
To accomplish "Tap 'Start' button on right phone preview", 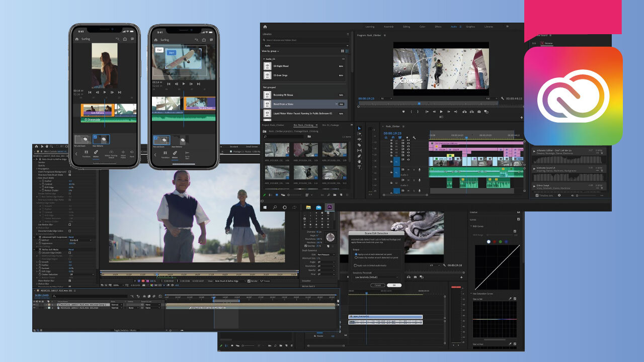I will (172, 52).
